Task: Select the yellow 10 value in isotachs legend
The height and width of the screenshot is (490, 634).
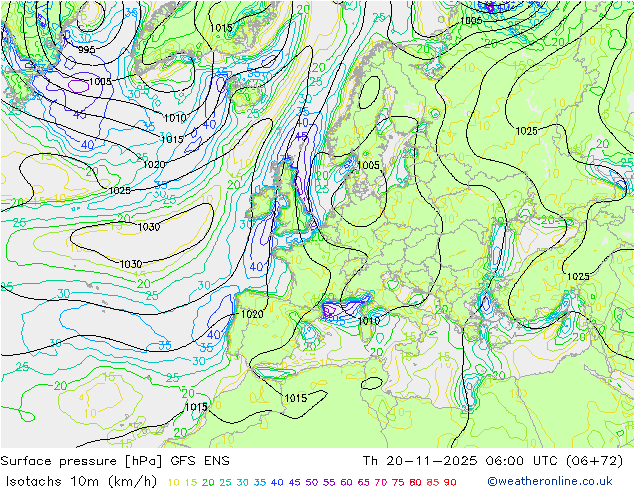Action: pos(173,482)
